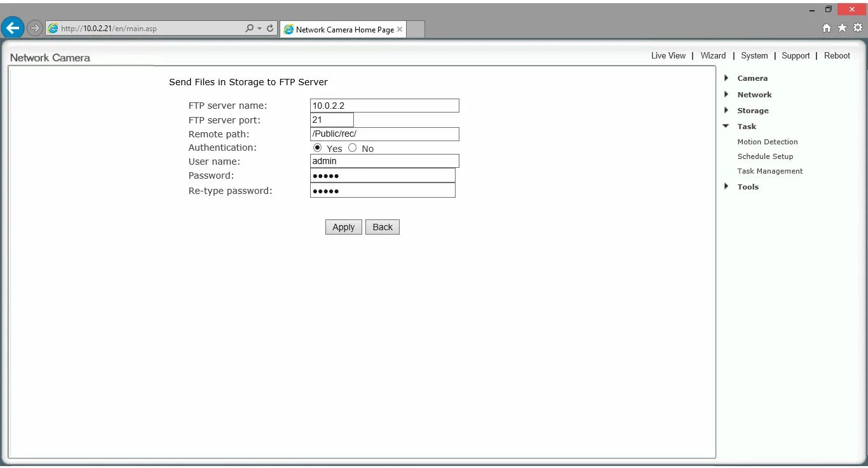Screen dimensions: 868x468
Task: Click the Remote path field
Action: tap(384, 134)
